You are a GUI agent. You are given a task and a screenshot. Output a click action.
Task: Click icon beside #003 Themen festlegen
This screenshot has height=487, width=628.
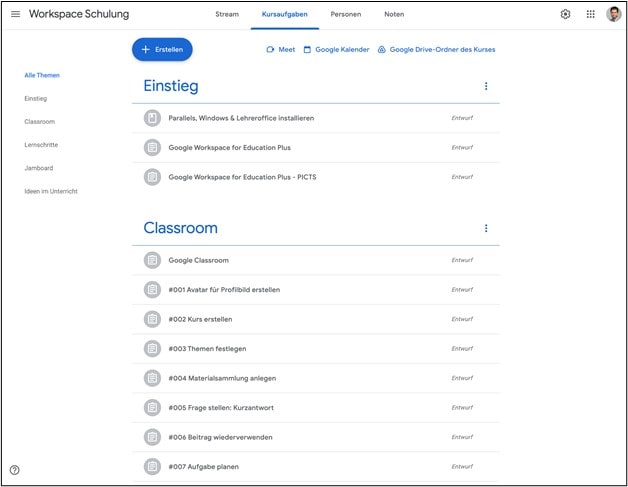click(152, 349)
